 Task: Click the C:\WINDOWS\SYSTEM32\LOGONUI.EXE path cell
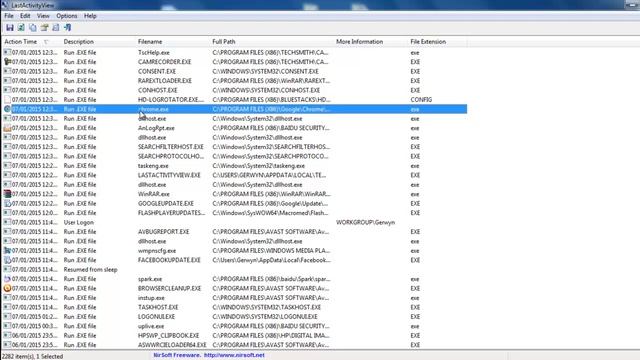coord(264,316)
